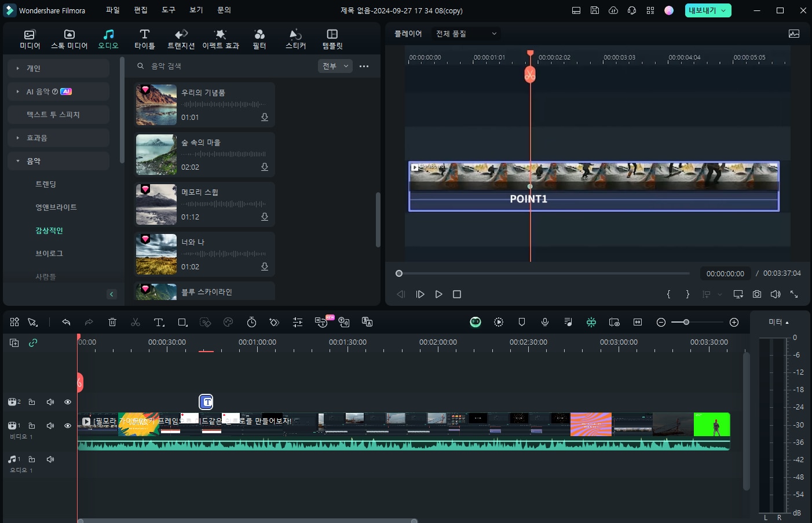Mute audio track 1
The height and width of the screenshot is (523, 812).
click(50, 459)
